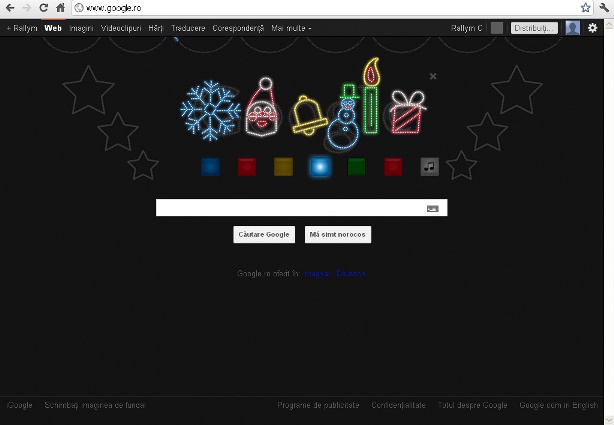Open the Chrome wrench menu
The image size is (614, 425).
[604, 7]
